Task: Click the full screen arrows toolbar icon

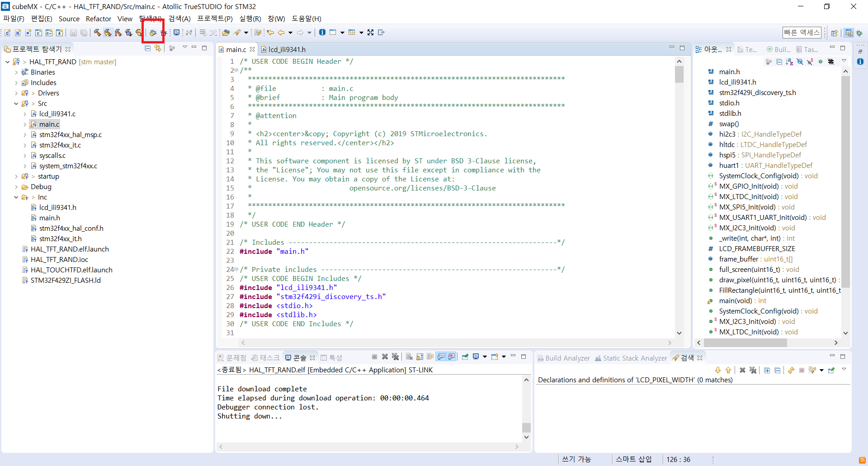Action: pyautogui.click(x=371, y=33)
